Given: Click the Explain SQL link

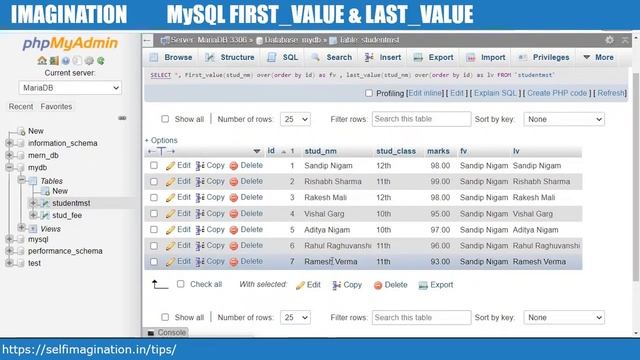Looking at the screenshot, I should coord(495,93).
